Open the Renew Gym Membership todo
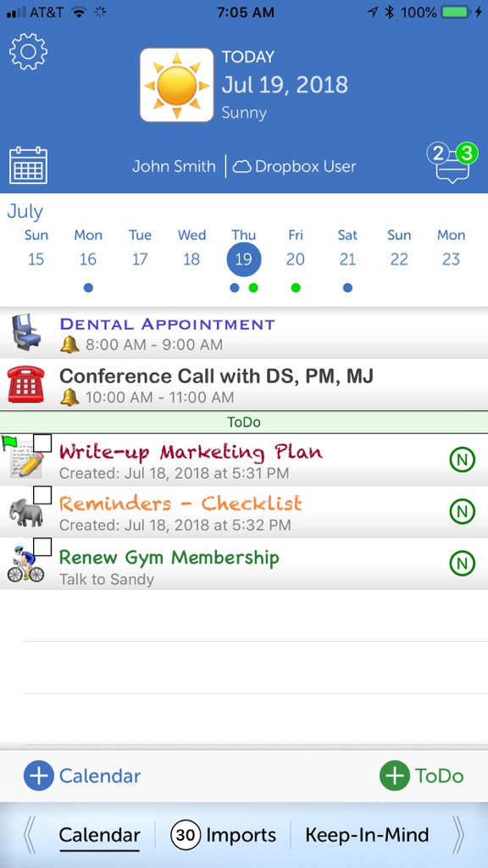Screen dimensions: 488x868 [x=244, y=564]
